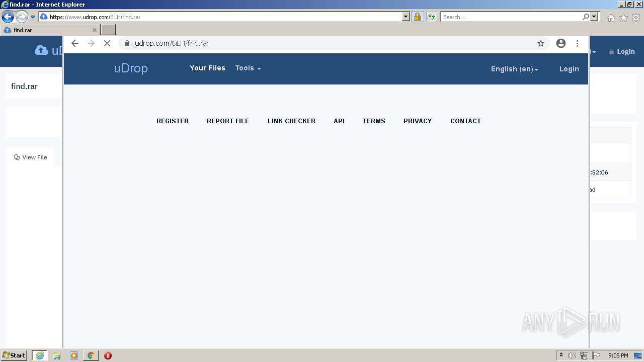Stop loading the Chrome page
Screen dimensions: 644x362
point(107,43)
